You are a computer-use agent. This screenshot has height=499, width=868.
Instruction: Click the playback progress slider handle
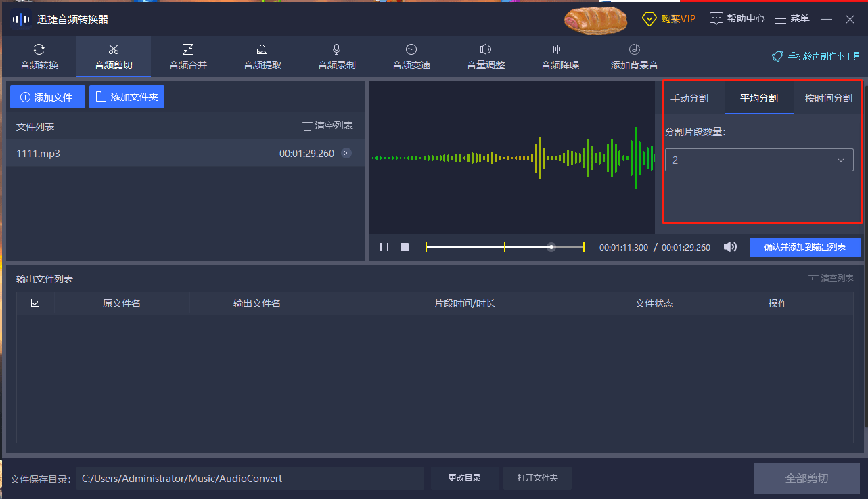[551, 247]
